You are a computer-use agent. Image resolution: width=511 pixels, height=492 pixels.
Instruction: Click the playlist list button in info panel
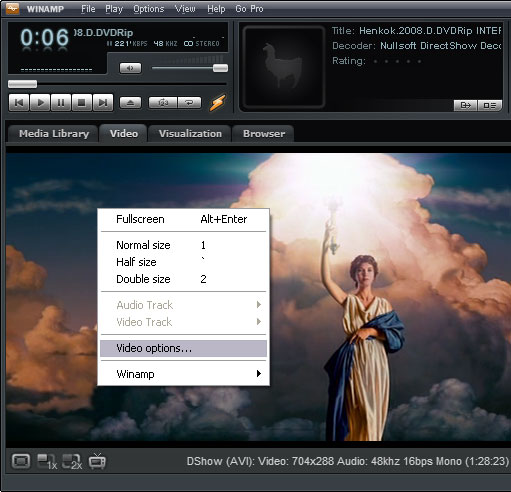(490, 105)
